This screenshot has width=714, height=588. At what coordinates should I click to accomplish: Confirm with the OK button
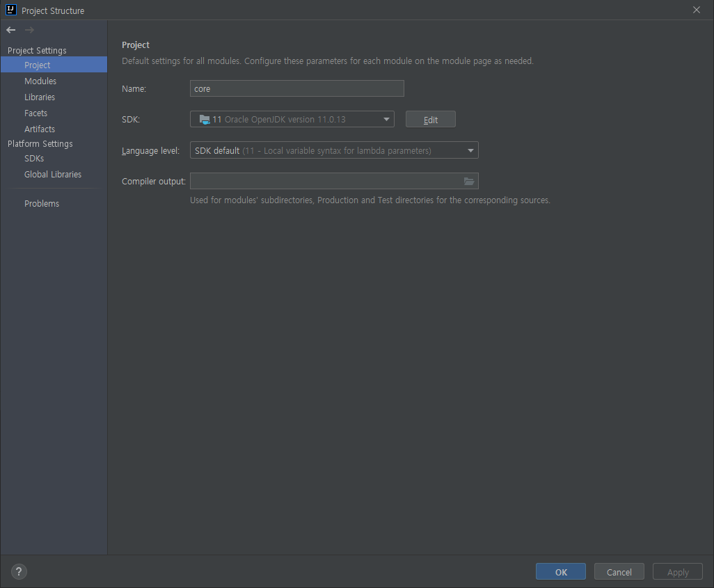click(x=560, y=572)
